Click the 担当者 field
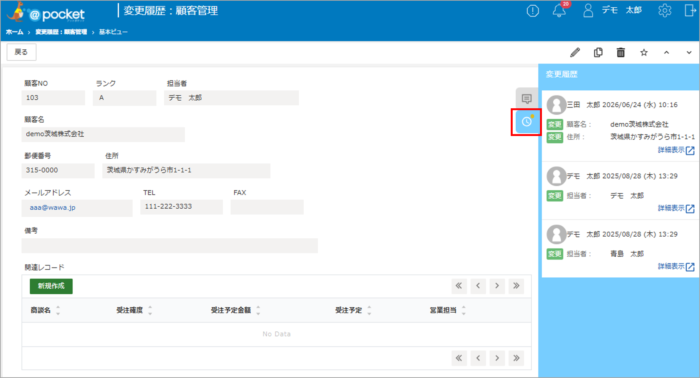Image resolution: width=700 pixels, height=378 pixels. click(231, 98)
